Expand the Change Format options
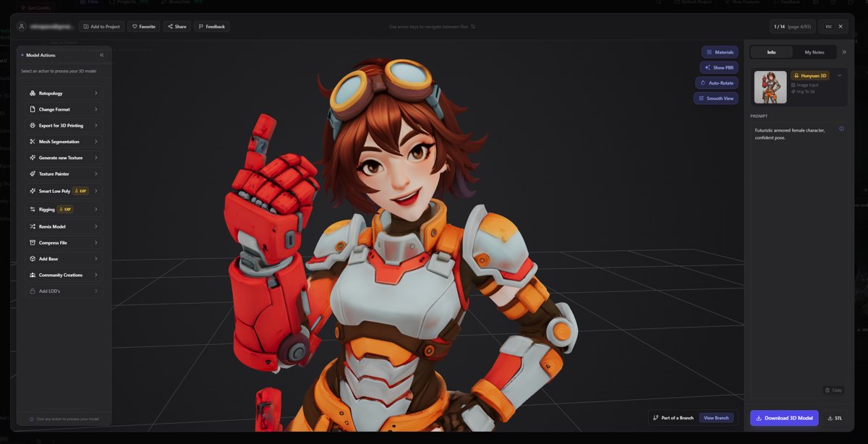 pos(63,108)
